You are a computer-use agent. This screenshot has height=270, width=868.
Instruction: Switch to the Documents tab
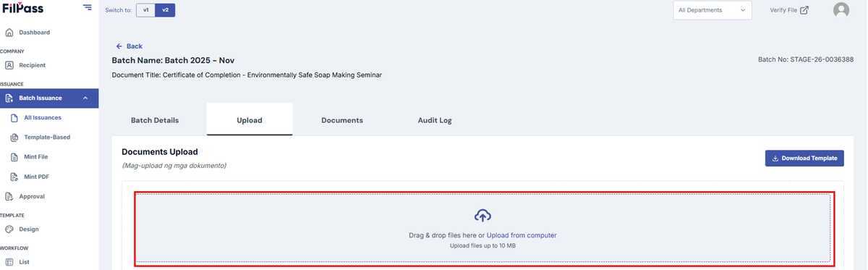click(x=342, y=120)
